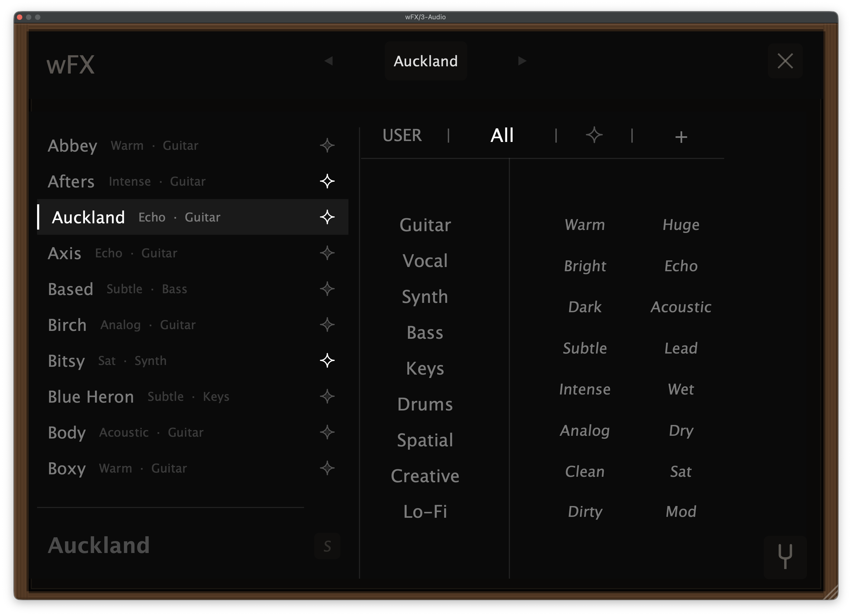Select the Huge tag
The image size is (852, 616).
[x=681, y=225]
